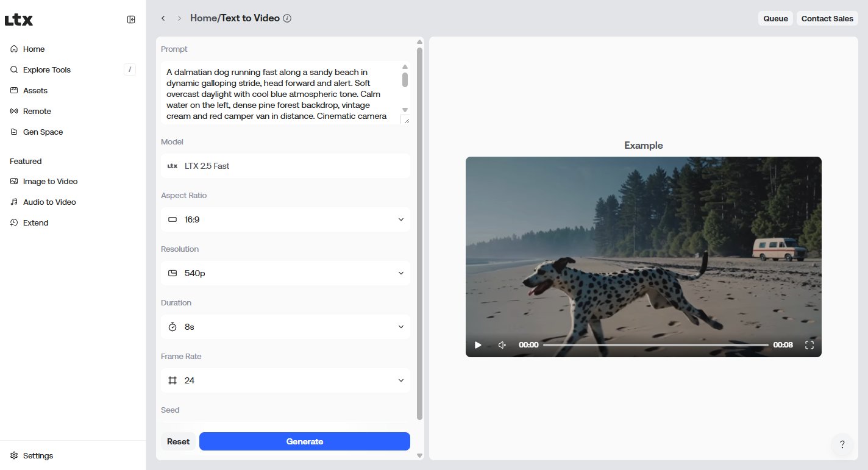Click the Example heading text
This screenshot has width=868, height=470.
644,145
